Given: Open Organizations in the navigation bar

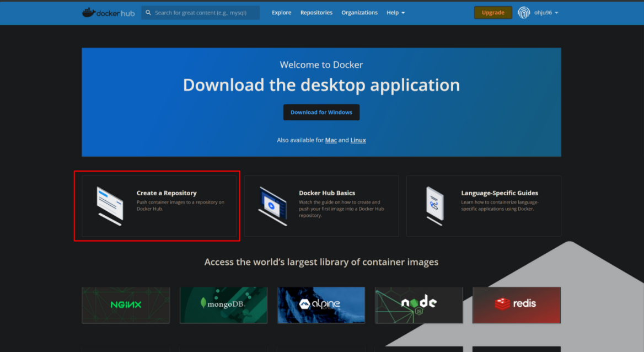Looking at the screenshot, I should (359, 13).
